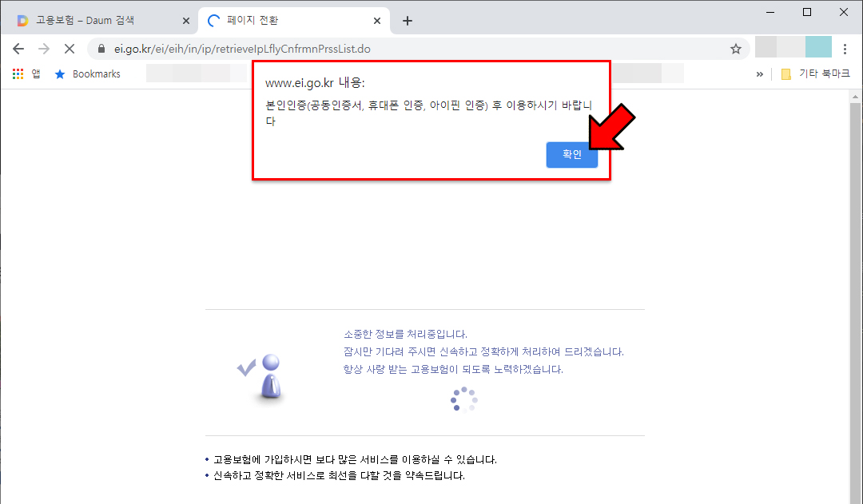
Task: Click the forward navigation arrow
Action: [x=44, y=49]
